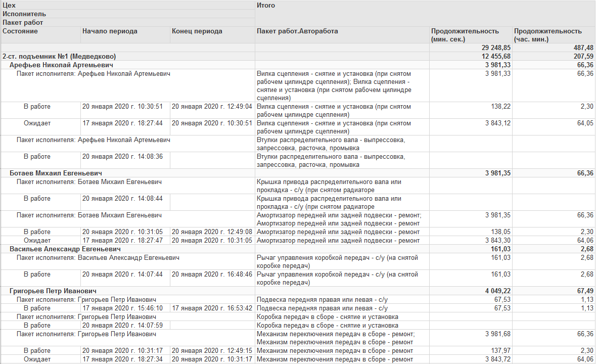The width and height of the screenshot is (596, 364).
Task: Select the 'Начало периода' column header
Action: pyautogui.click(x=125, y=35)
